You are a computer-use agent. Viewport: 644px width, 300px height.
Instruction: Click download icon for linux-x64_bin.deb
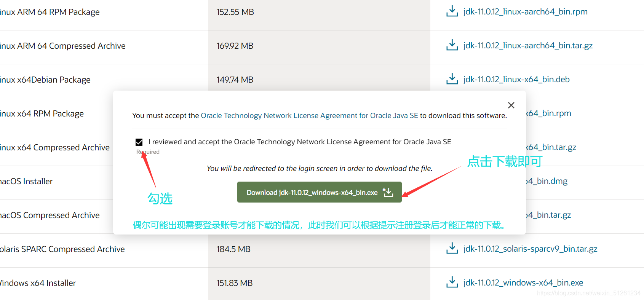coord(452,79)
